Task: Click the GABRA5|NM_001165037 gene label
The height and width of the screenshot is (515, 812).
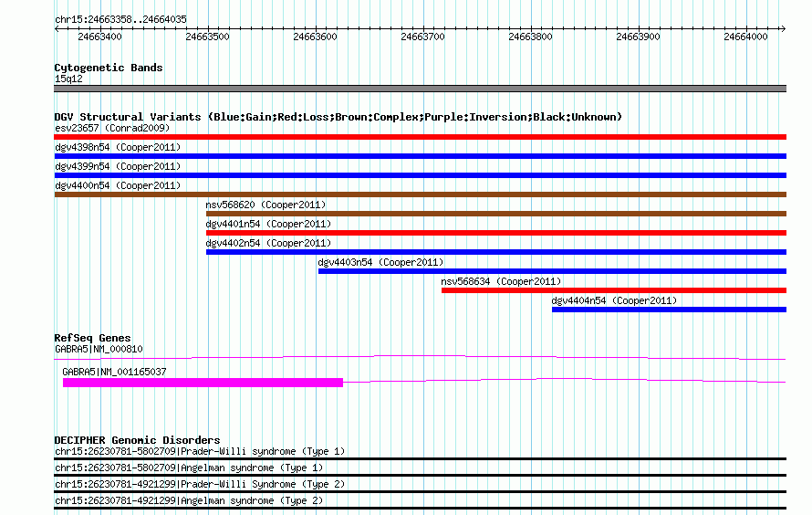Action: click(114, 372)
